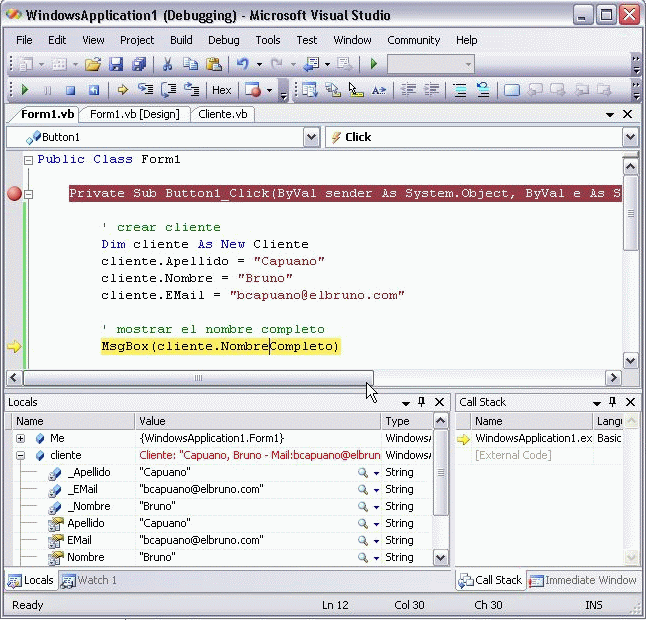Close the Locals panel

(440, 402)
